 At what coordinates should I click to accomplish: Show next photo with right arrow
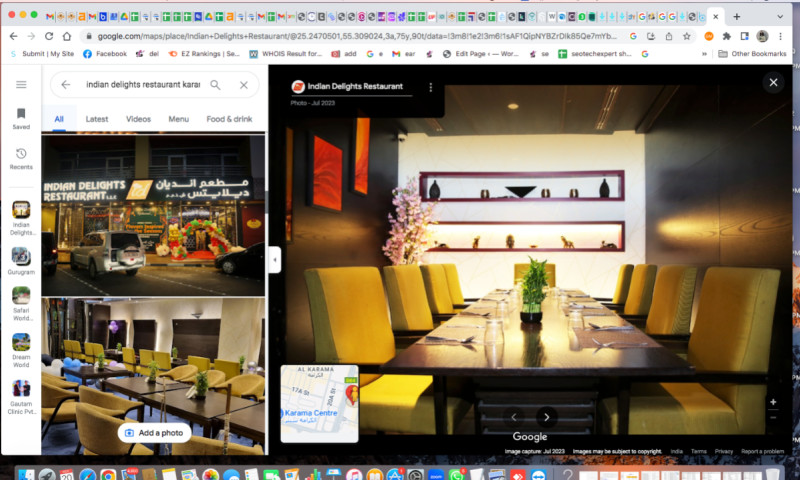click(x=546, y=417)
